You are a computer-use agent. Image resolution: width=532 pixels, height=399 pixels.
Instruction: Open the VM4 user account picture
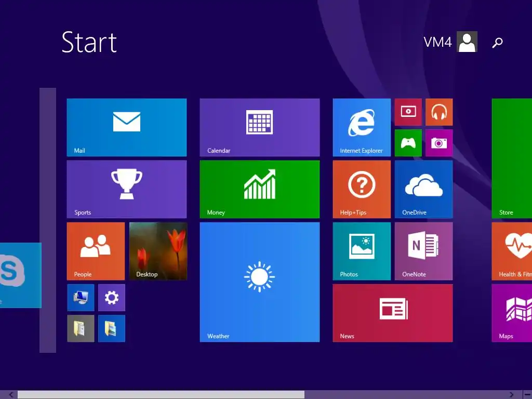point(467,42)
